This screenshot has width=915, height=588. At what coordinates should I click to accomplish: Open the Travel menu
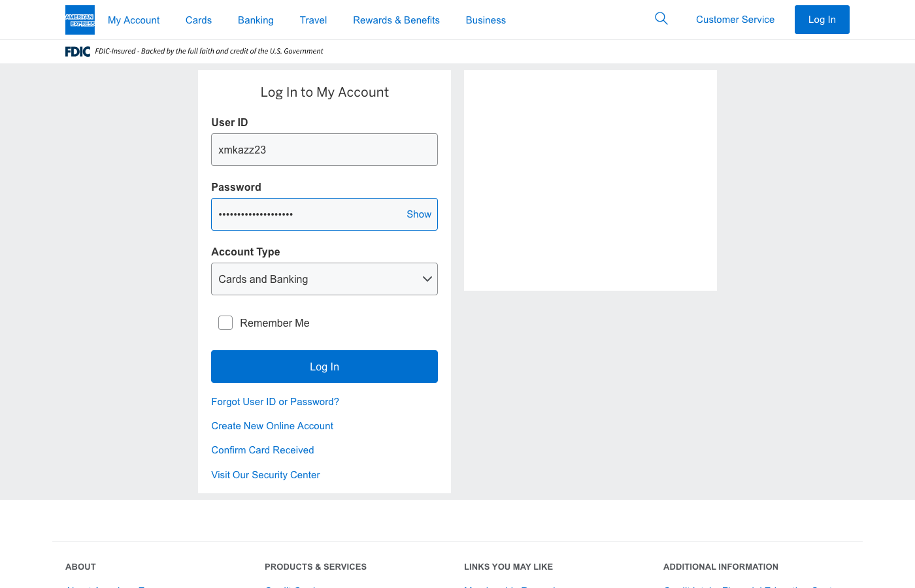[x=313, y=20]
